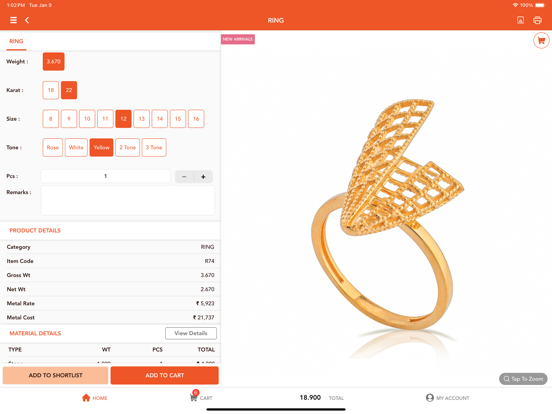
Task: Click the PRODUCT DETAILS heading
Action: tap(35, 231)
